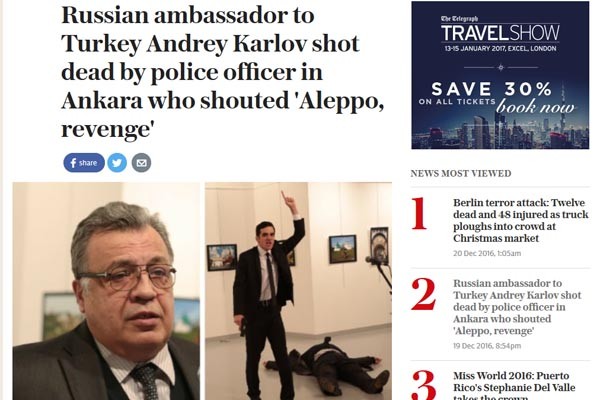
Task: Email this article via envelope icon
Action: pos(141,163)
